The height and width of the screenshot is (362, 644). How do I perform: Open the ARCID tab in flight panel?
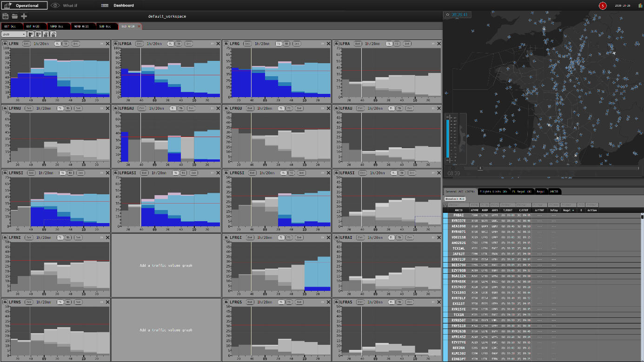coord(555,191)
